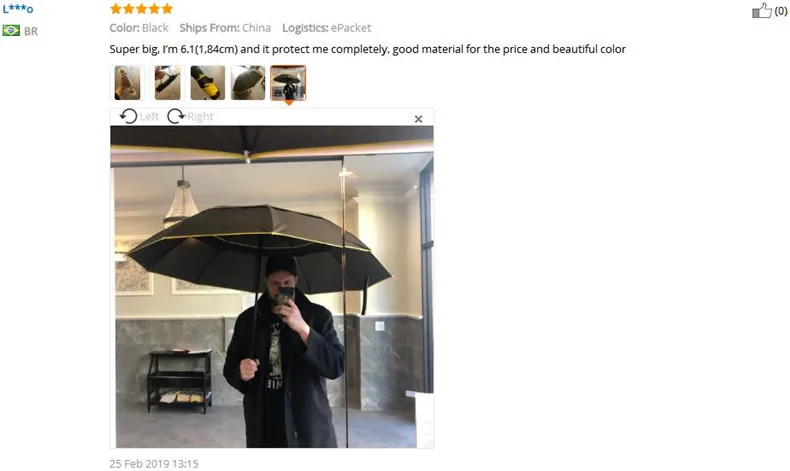This screenshot has height=471, width=790.
Task: Click the 'Logistics: ePacket' label
Action: 326,28
